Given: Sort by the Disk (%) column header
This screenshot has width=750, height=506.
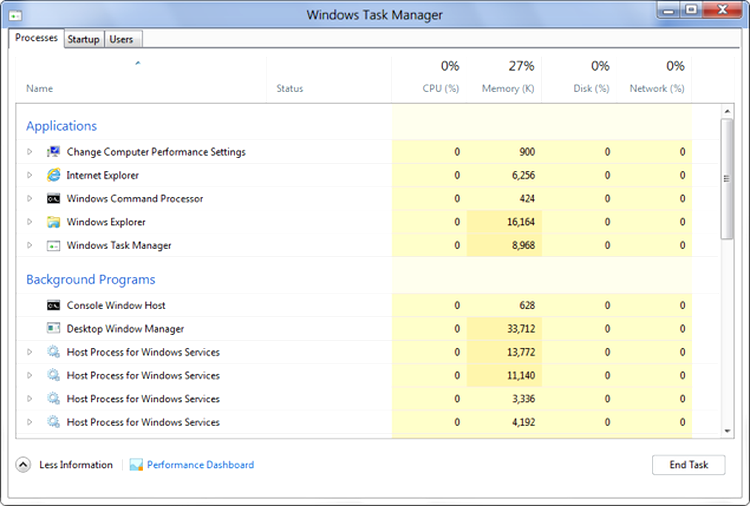Looking at the screenshot, I should [592, 88].
